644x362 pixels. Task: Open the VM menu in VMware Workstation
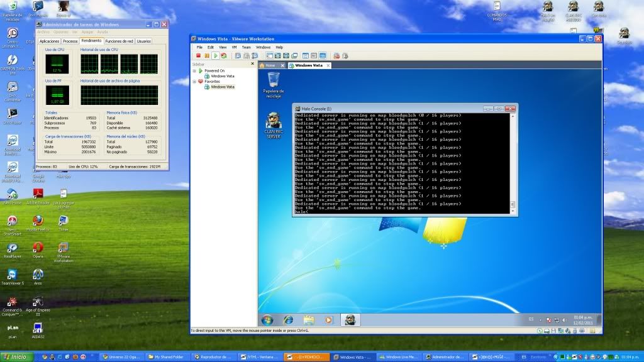point(234,47)
